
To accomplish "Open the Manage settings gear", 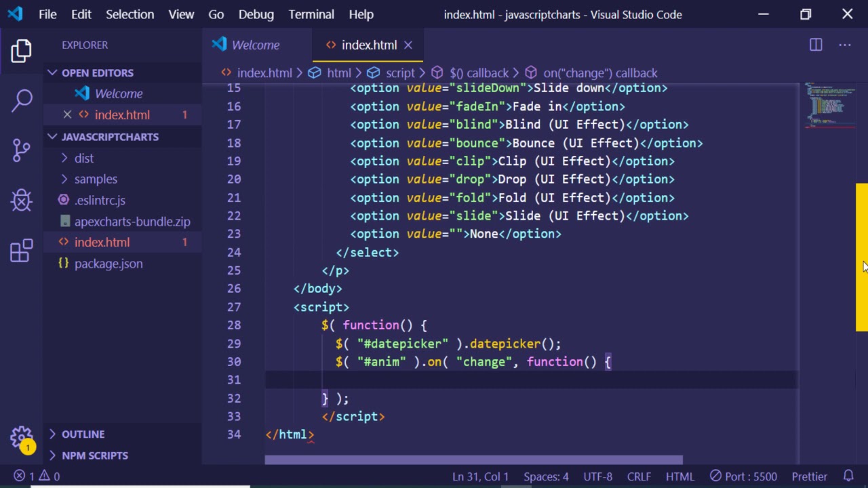I will 22,437.
